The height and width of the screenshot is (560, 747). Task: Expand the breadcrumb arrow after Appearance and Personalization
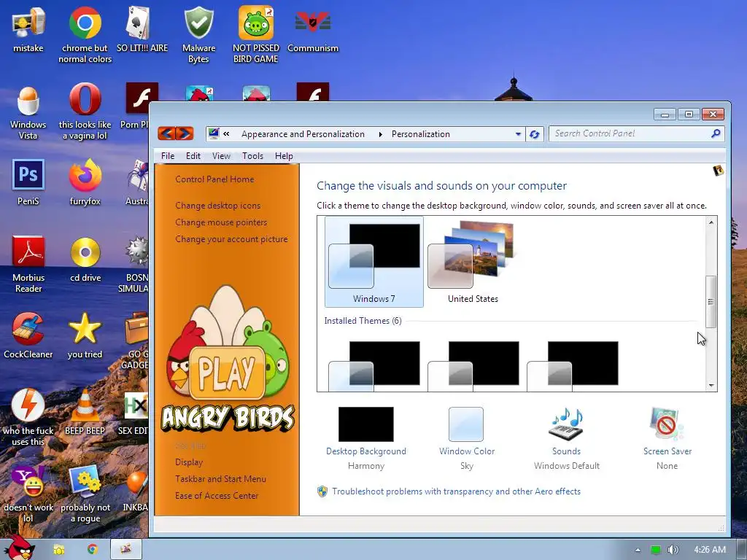380,134
